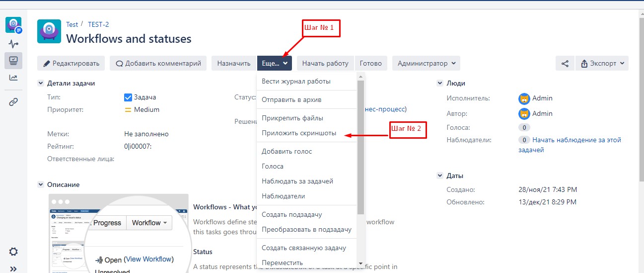
Task: Click Готово transition button
Action: (x=371, y=63)
